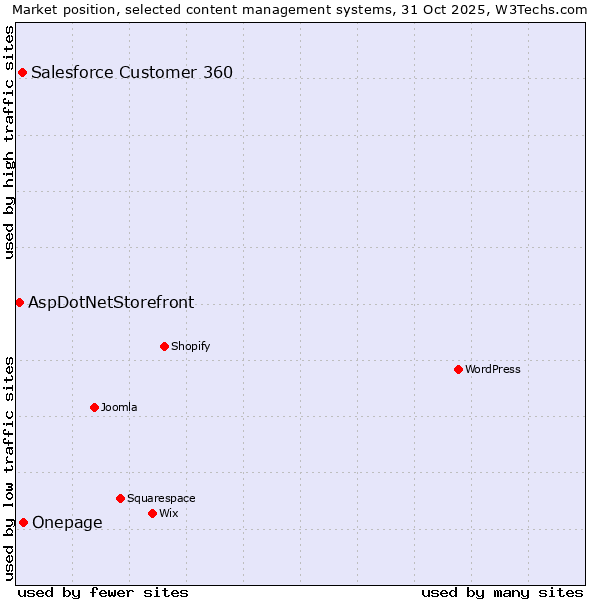Click the 'used by high traffic sites' axis label

9,142
